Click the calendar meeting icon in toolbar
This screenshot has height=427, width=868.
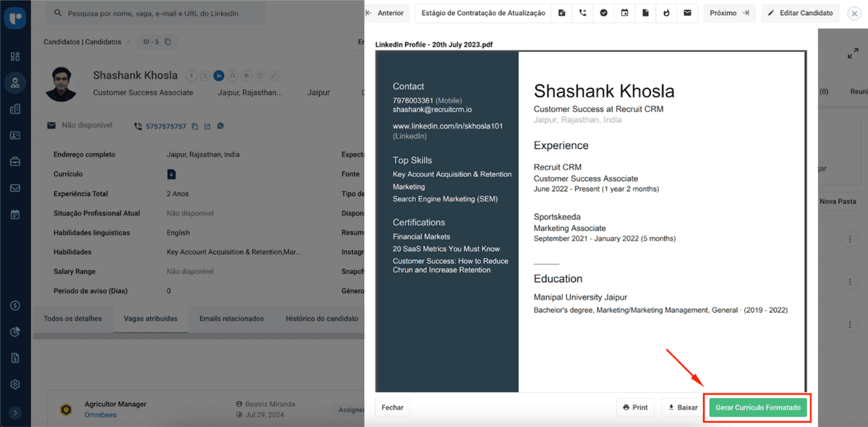pos(625,13)
